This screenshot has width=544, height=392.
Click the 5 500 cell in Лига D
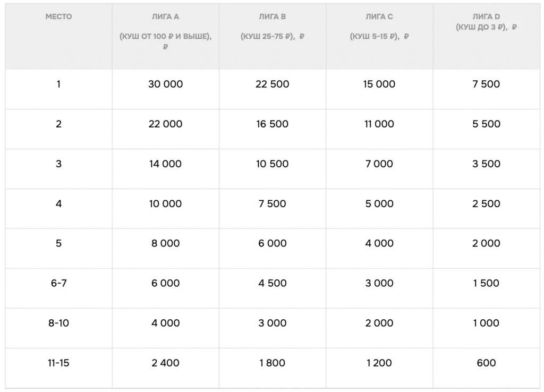(x=486, y=124)
